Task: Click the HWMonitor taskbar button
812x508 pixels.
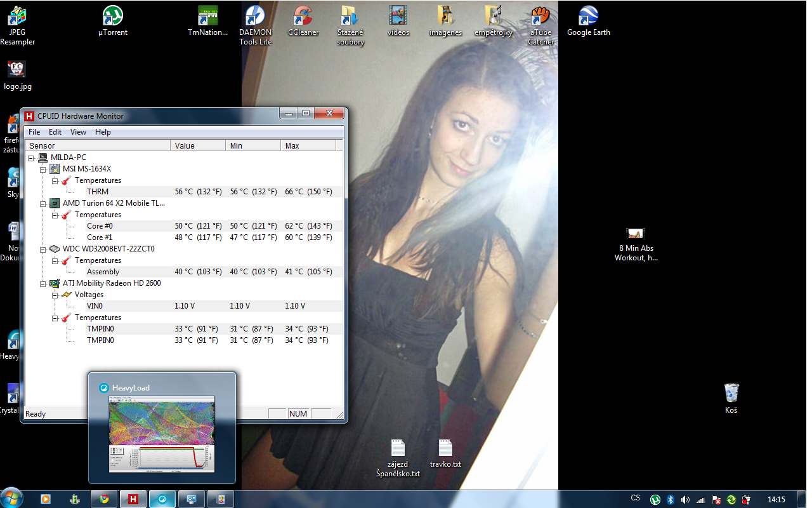Action: 133,499
